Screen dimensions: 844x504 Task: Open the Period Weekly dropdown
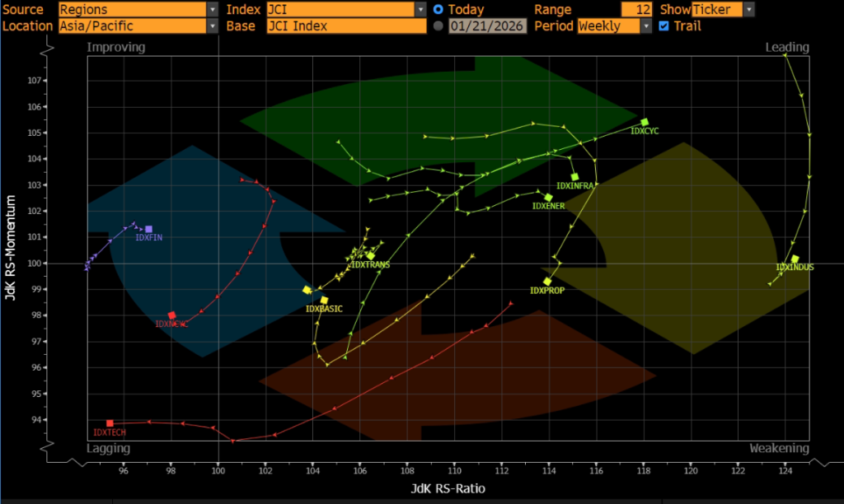[646, 26]
